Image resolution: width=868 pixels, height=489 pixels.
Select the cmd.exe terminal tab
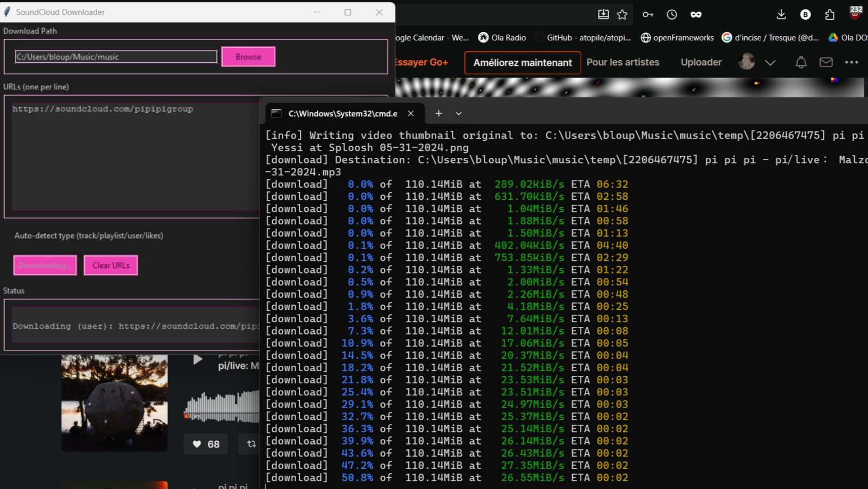(x=342, y=113)
